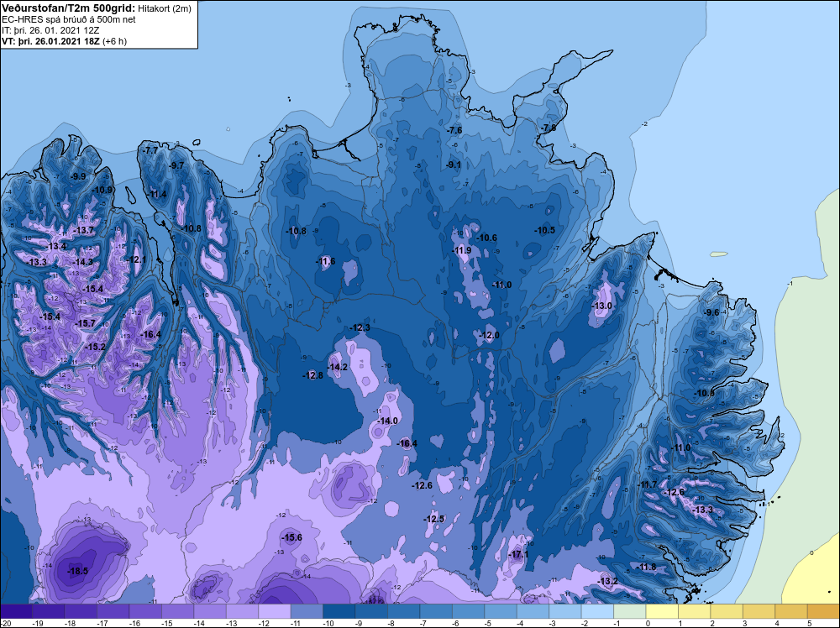Click the -10.9 temperature value
This screenshot has width=840, height=628.
pos(102,190)
